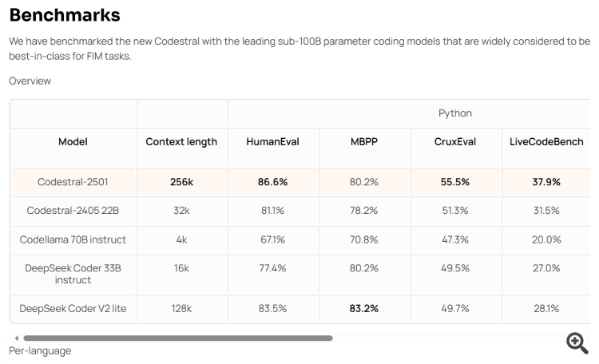Click the DeepSeek Coder V2 lite cell
This screenshot has width=599, height=364.
[73, 308]
